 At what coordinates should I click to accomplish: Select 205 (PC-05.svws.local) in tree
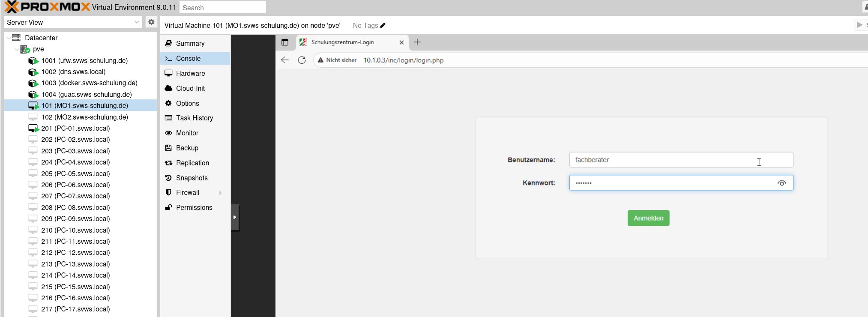click(81, 173)
